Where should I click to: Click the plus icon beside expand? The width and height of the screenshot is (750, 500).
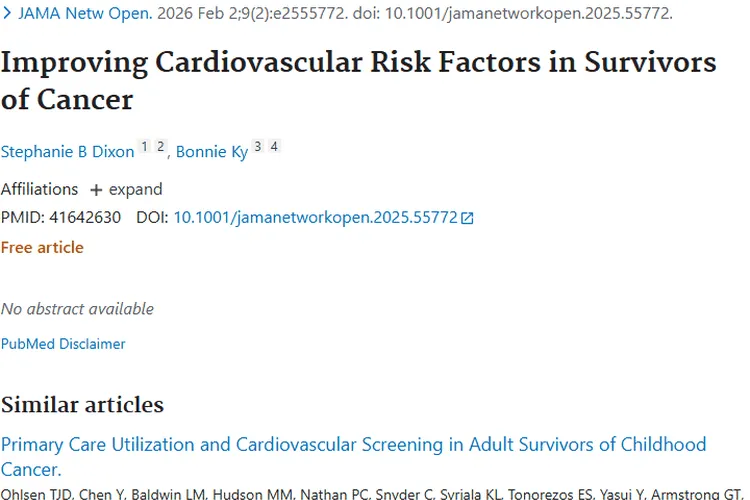[x=96, y=190]
